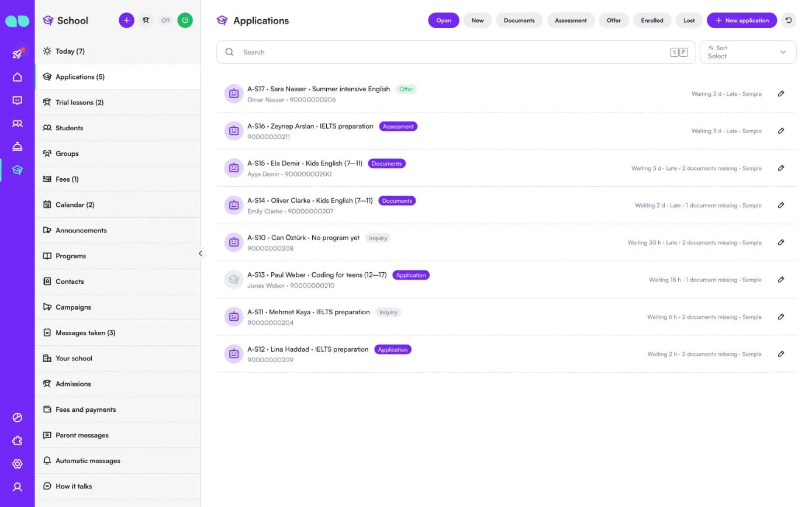Click the certificate badge icon beside Off
The width and height of the screenshot is (812, 507).
[x=146, y=20]
